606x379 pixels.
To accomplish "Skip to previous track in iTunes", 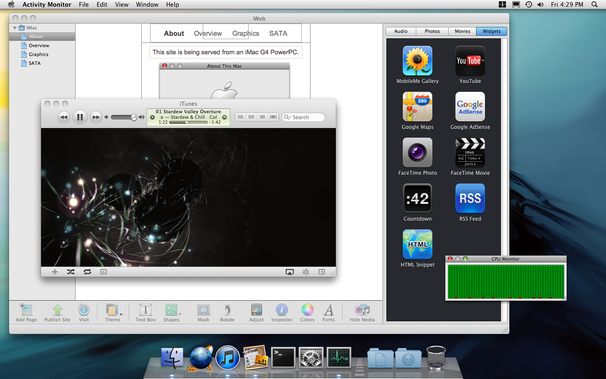I will click(63, 117).
